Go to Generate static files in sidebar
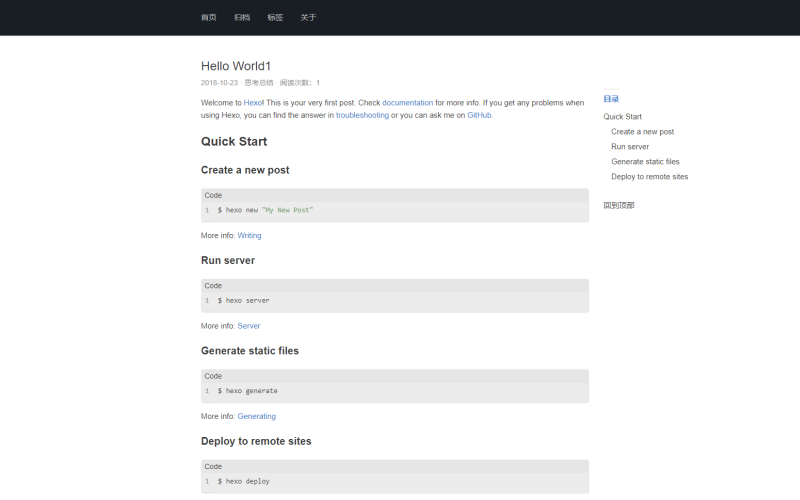The height and width of the screenshot is (500, 800). pyautogui.click(x=645, y=162)
